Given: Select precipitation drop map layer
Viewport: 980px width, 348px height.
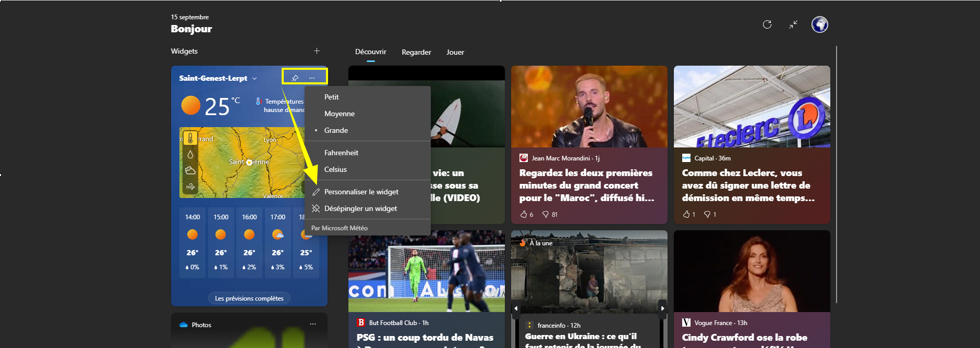Looking at the screenshot, I should pos(190,155).
